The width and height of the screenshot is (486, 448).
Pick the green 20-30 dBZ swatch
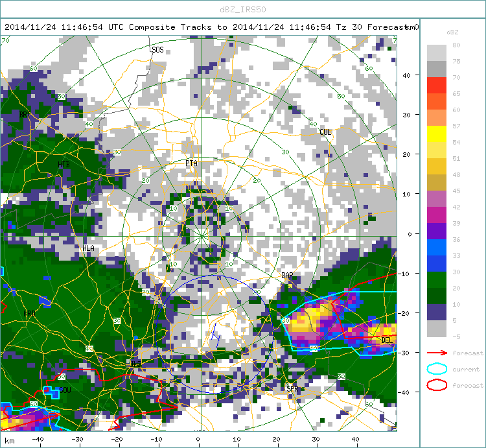[436, 279]
